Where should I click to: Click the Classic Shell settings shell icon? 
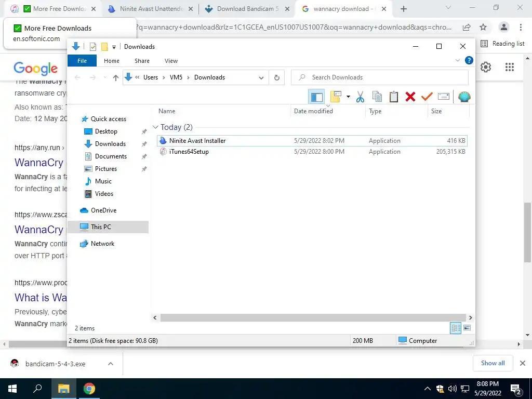tap(464, 97)
